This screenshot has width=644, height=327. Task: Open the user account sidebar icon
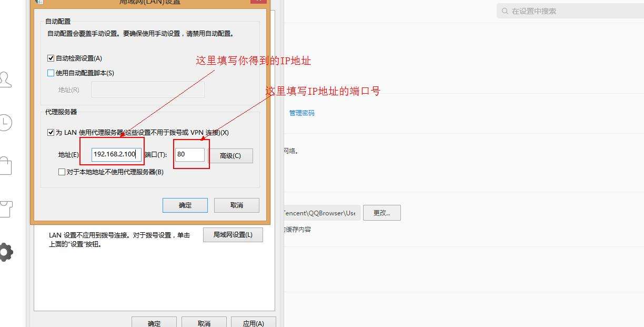[x=5, y=79]
